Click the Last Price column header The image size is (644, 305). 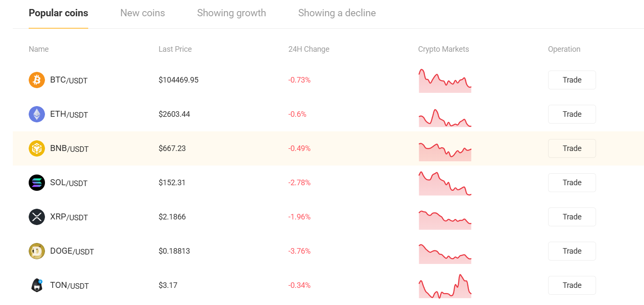[x=175, y=49]
